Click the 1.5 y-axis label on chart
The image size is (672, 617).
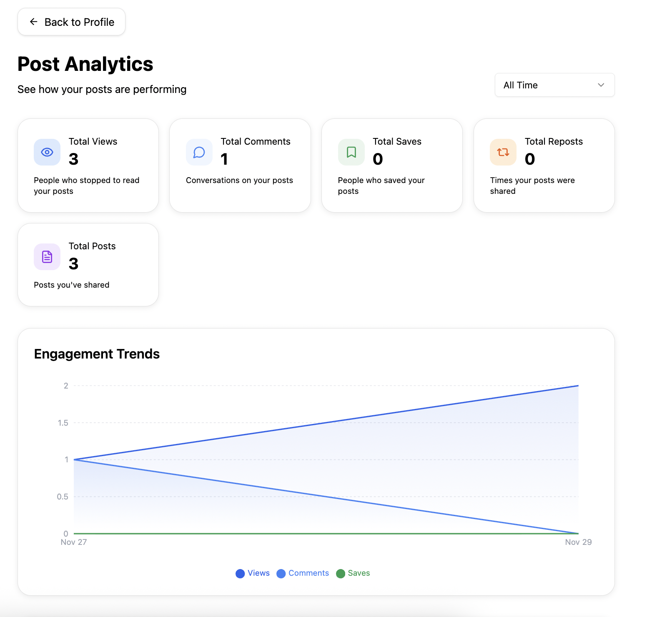click(x=63, y=423)
